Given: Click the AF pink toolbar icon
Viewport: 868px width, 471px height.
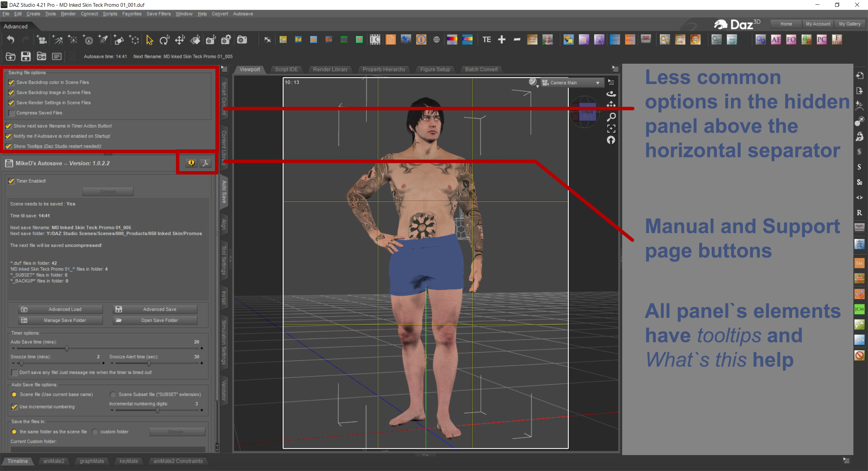Looking at the screenshot, I should click(776, 40).
